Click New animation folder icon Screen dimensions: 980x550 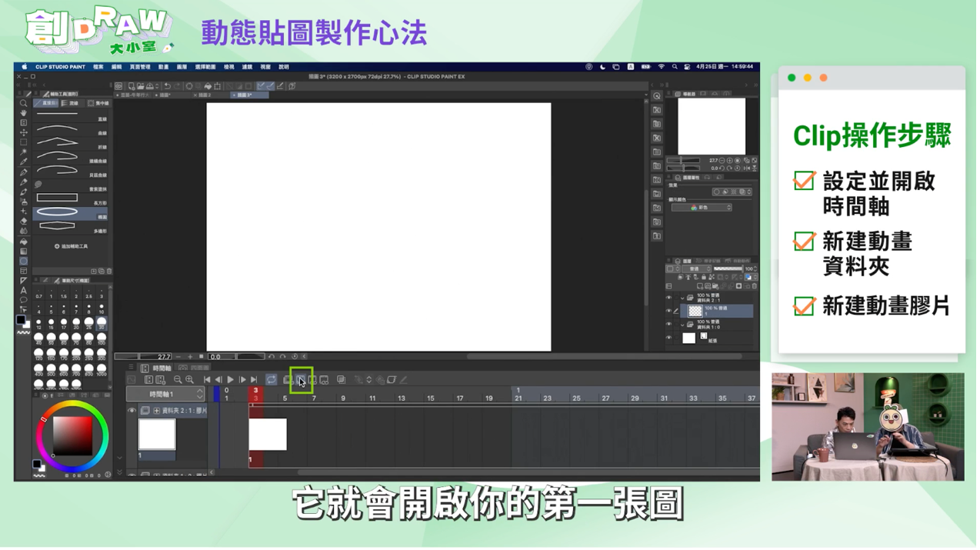coord(287,379)
